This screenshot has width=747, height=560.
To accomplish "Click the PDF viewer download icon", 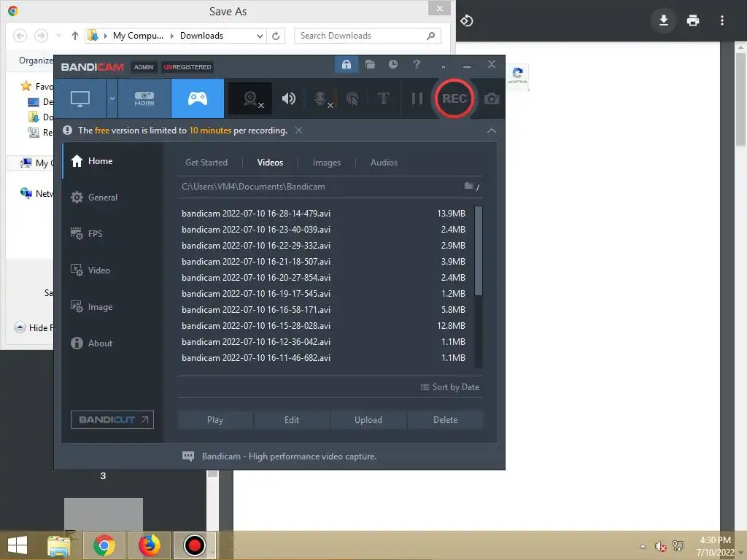I will 664,20.
